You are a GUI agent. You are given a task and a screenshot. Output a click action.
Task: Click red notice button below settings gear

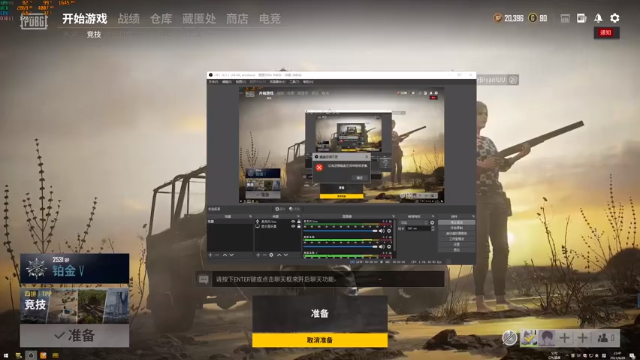coord(607,33)
